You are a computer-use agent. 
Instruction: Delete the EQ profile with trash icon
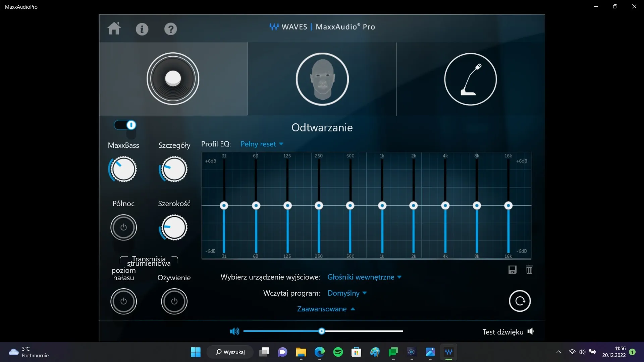(x=529, y=269)
